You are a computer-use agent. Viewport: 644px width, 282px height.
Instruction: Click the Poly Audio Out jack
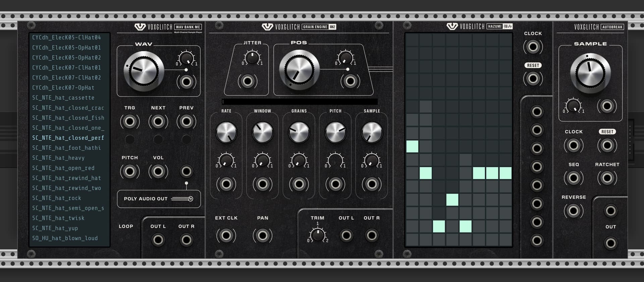click(186, 172)
